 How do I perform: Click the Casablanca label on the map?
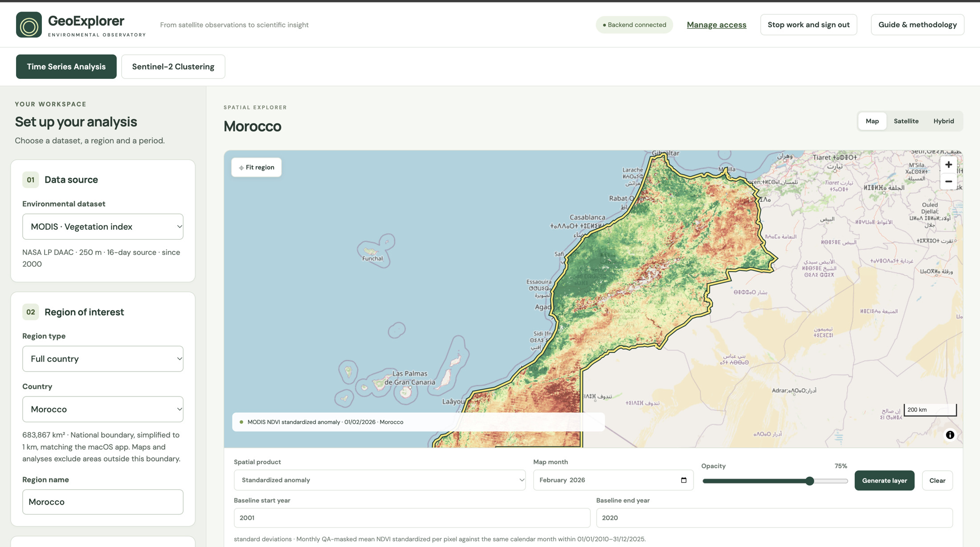[x=587, y=217]
